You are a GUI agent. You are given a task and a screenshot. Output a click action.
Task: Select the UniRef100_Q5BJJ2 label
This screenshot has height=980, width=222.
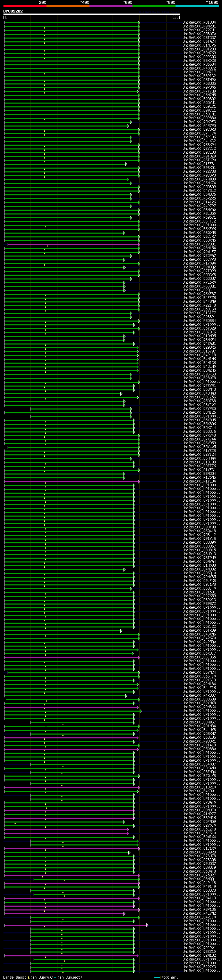[x=199, y=535]
